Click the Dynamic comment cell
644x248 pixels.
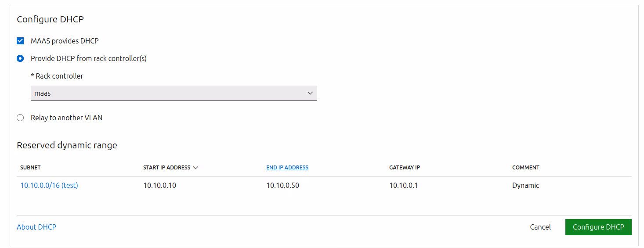525,185
